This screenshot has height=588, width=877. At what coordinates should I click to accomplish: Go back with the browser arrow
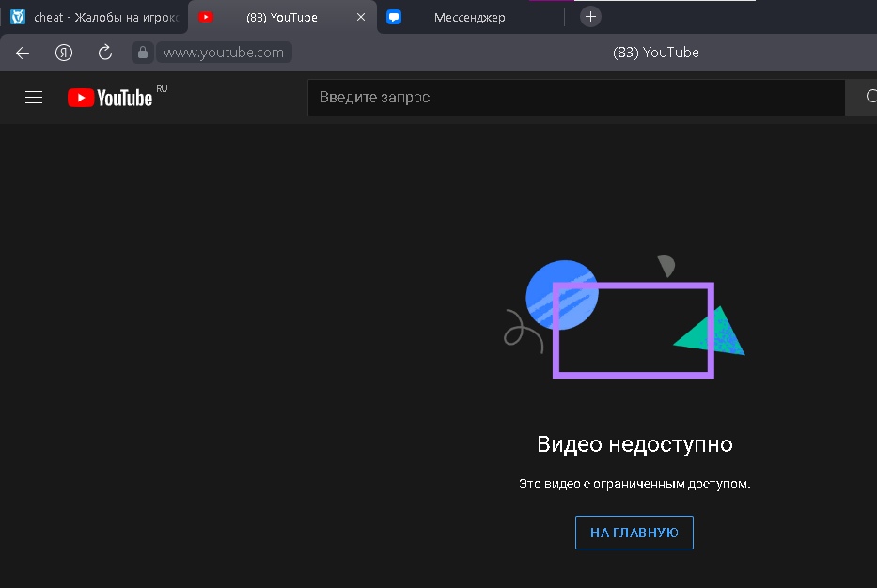(x=23, y=53)
